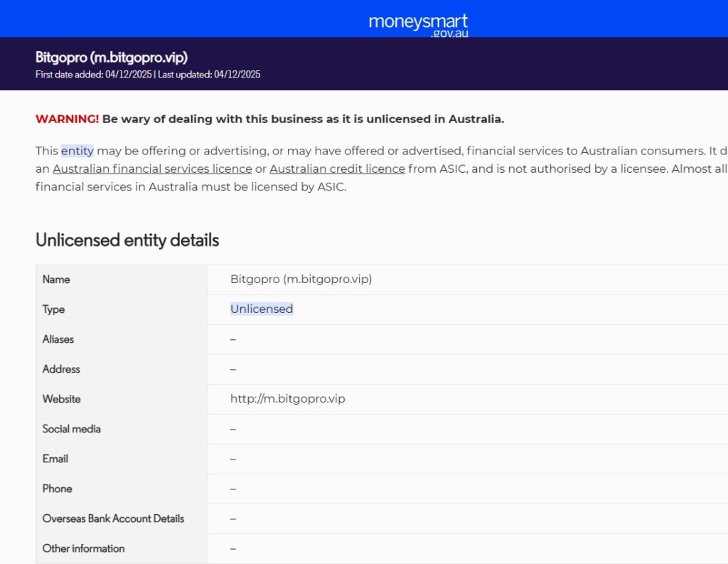Click the http://m.bitgopro.vip website value

coord(287,399)
